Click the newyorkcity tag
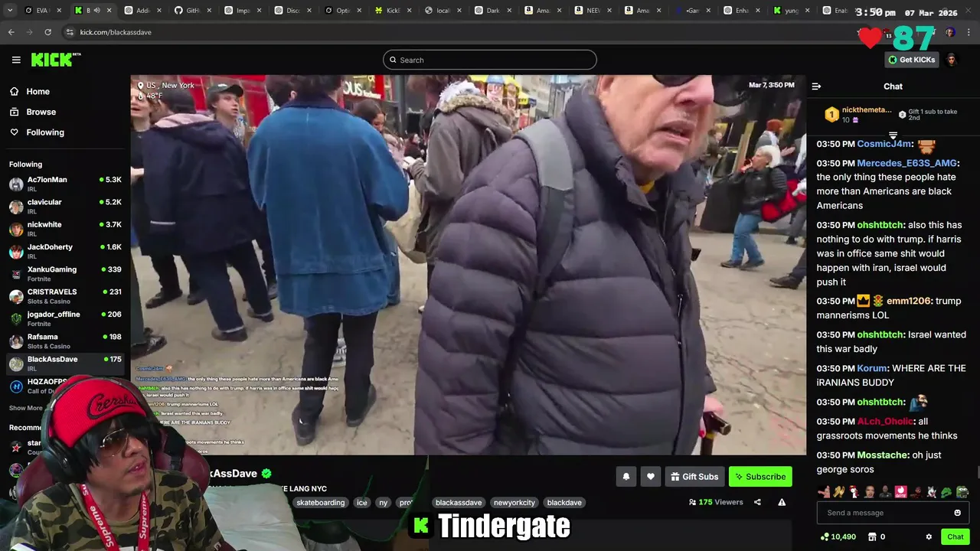Viewport: 980px width, 551px height. coord(514,503)
